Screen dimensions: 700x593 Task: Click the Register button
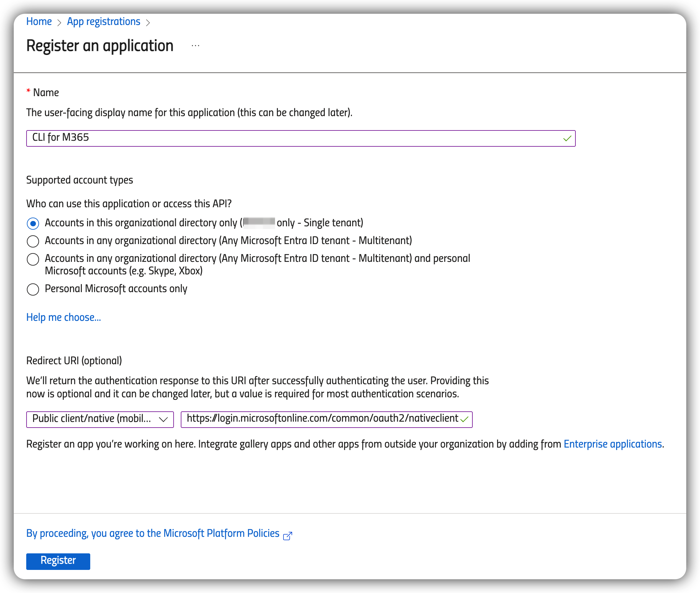pyautogui.click(x=58, y=561)
